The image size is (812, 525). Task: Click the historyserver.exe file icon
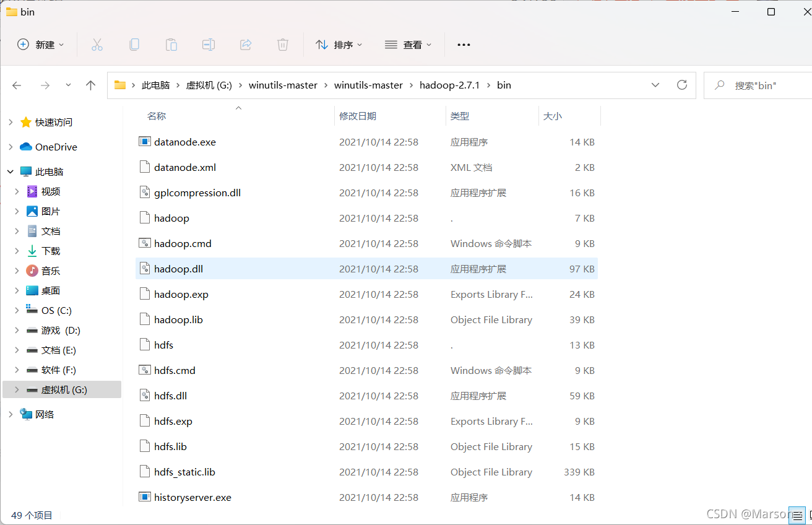[x=144, y=497]
